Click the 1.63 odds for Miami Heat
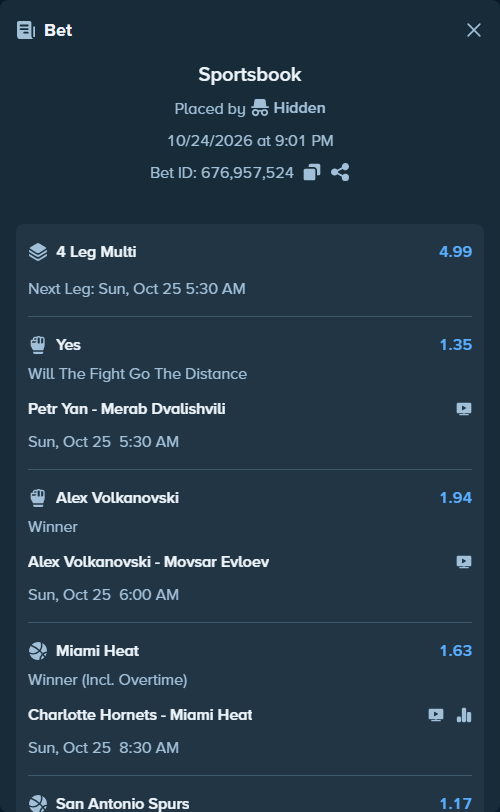This screenshot has width=500, height=812. point(455,650)
